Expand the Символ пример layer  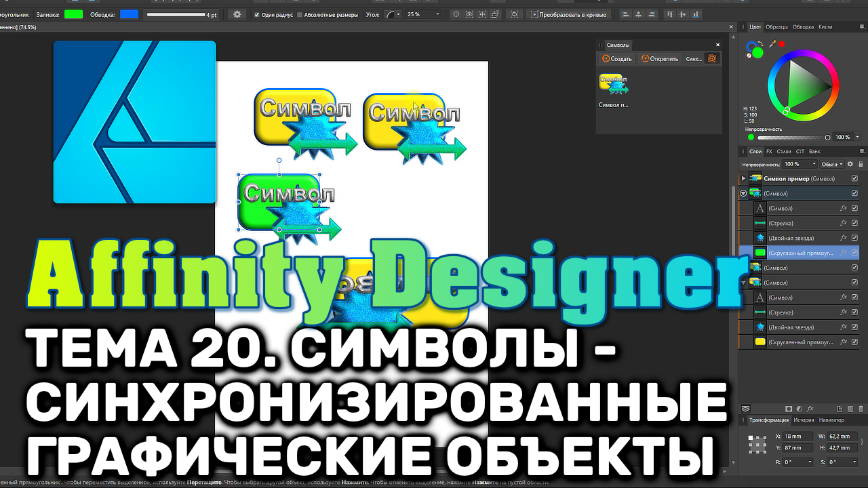(743, 178)
